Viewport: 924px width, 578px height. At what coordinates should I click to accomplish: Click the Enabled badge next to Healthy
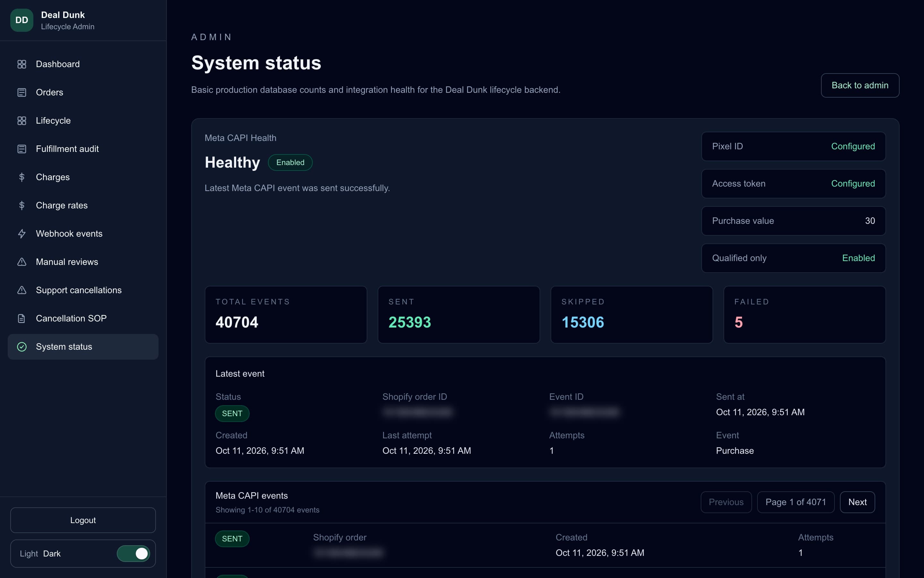[290, 162]
